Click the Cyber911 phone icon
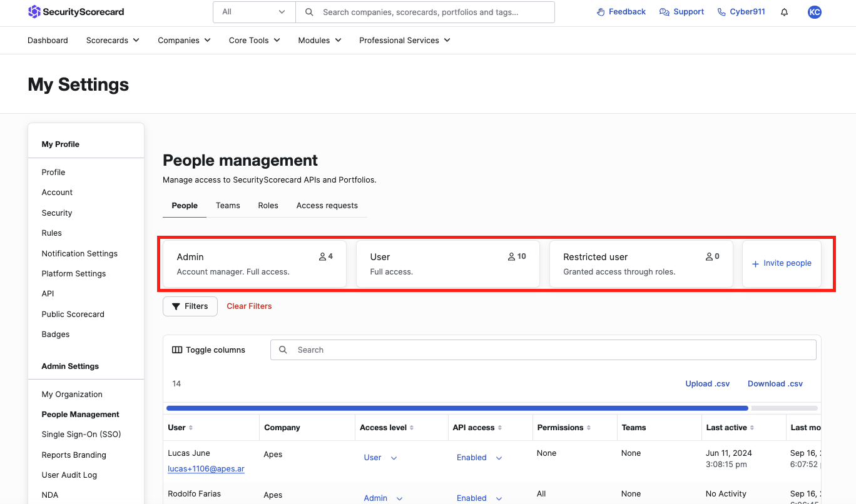856x504 pixels. [721, 12]
